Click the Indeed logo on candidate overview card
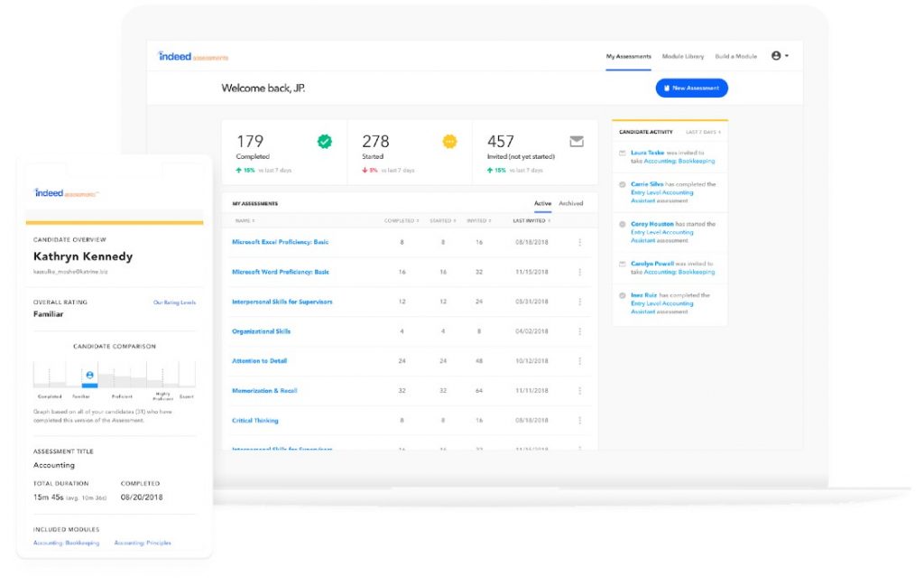The image size is (924, 586). point(67,193)
